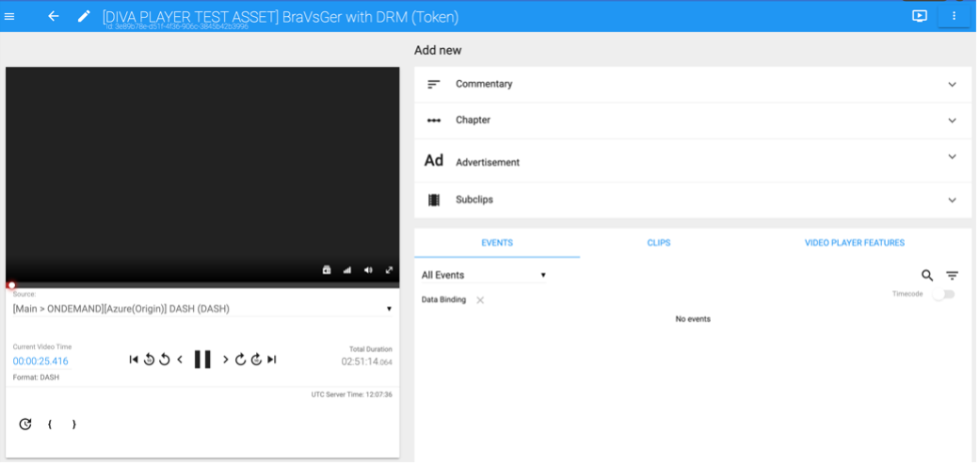Switch to the CLIPS tab

659,243
